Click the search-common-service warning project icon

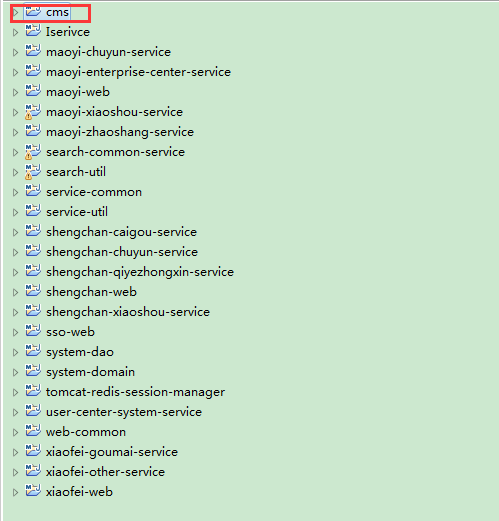click(33, 152)
